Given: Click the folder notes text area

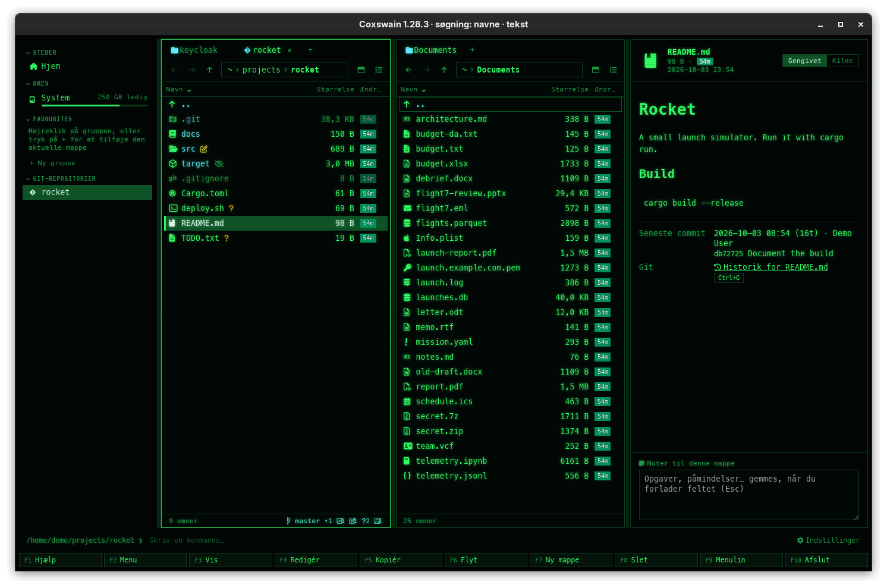Looking at the screenshot, I should [748, 495].
